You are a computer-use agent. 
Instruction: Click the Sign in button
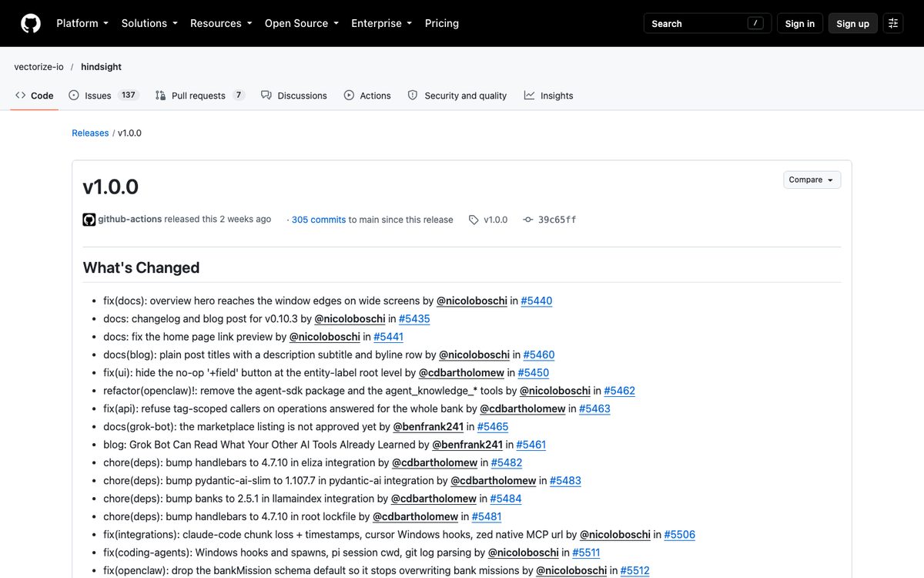pos(800,23)
